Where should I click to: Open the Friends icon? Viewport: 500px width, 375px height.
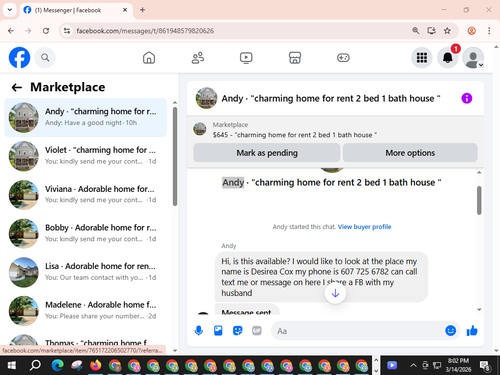click(x=198, y=58)
